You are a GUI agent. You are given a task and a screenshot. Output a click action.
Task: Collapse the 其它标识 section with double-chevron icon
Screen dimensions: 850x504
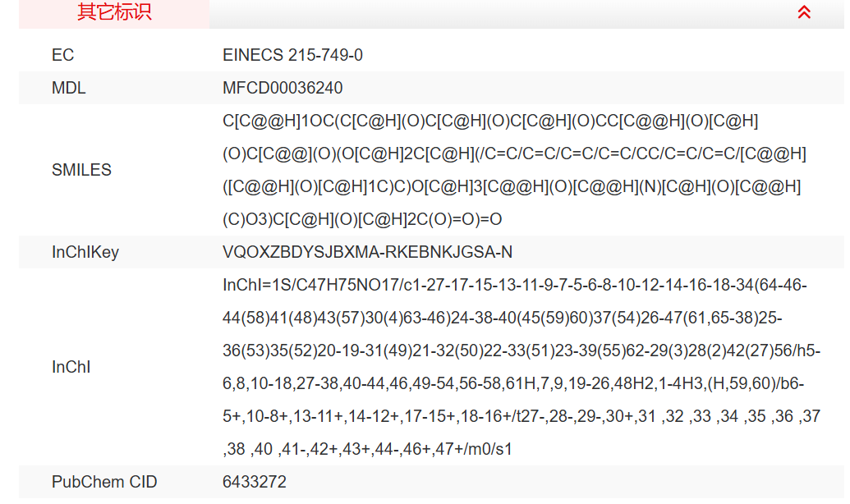(x=804, y=12)
